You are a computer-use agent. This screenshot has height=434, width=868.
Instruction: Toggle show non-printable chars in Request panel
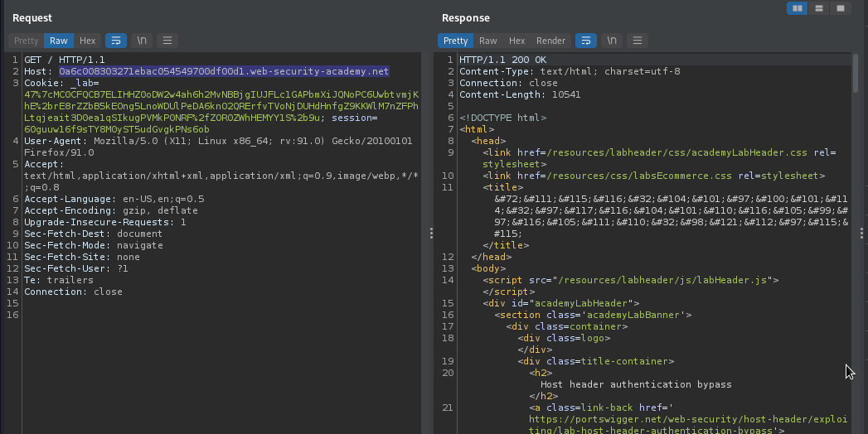click(x=142, y=41)
